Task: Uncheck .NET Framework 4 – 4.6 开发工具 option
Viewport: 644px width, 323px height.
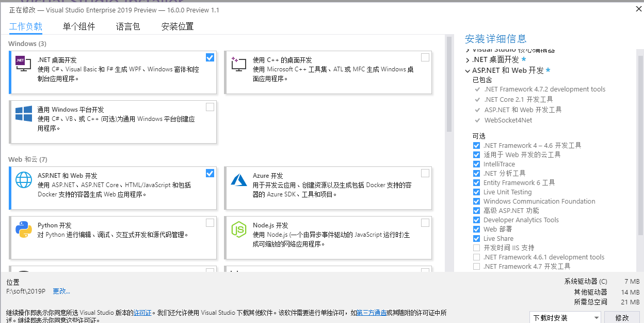Action: point(476,146)
